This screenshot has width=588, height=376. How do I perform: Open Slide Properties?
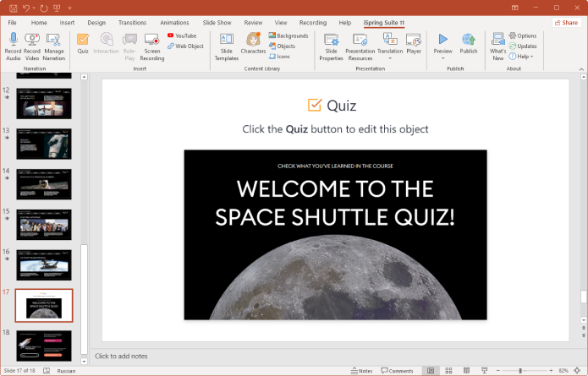(x=331, y=46)
